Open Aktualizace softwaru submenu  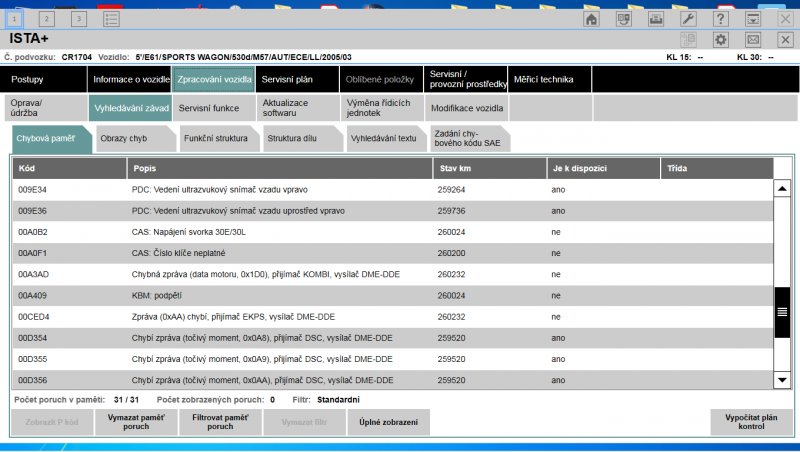tap(298, 108)
